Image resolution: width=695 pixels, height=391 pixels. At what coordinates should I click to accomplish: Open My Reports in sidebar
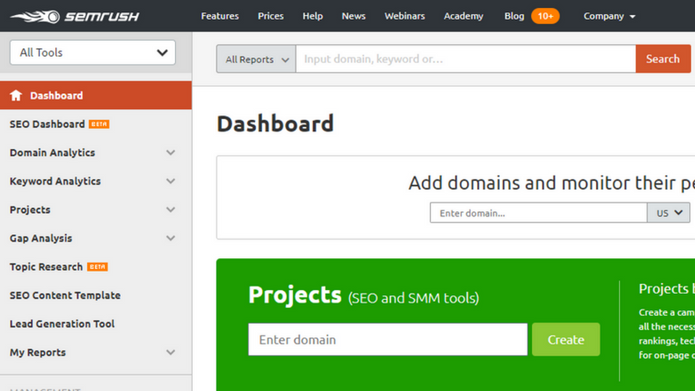pyautogui.click(x=38, y=352)
